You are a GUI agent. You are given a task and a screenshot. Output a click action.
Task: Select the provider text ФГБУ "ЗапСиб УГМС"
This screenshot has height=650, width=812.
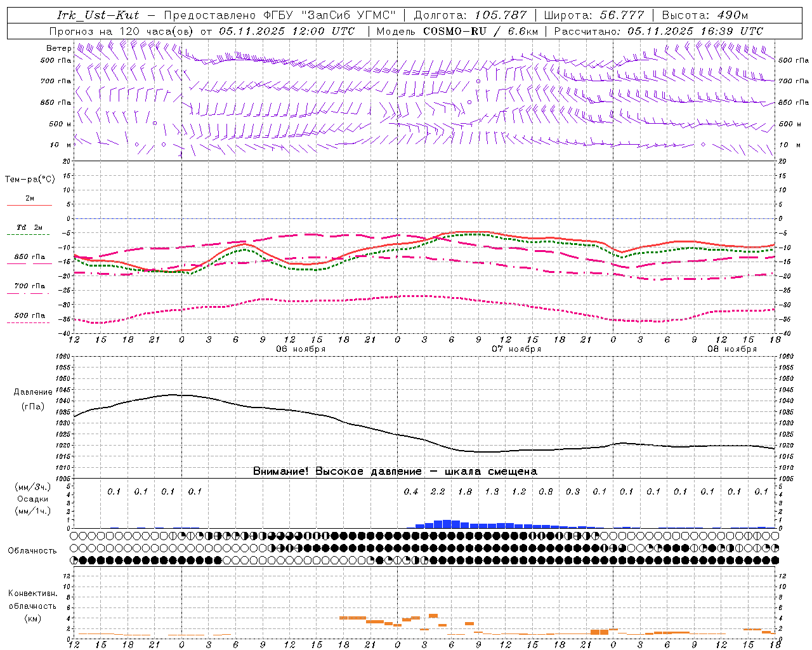click(329, 15)
